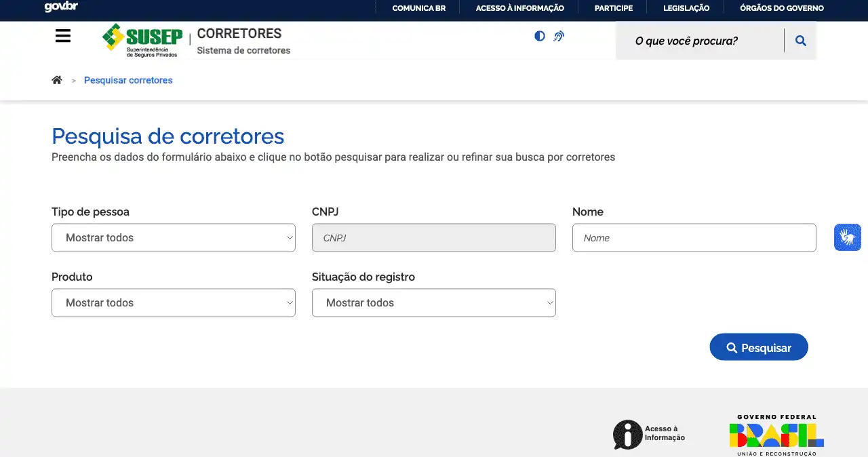
Task: Follow the Pesquisar corretores breadcrumb link
Action: (128, 80)
